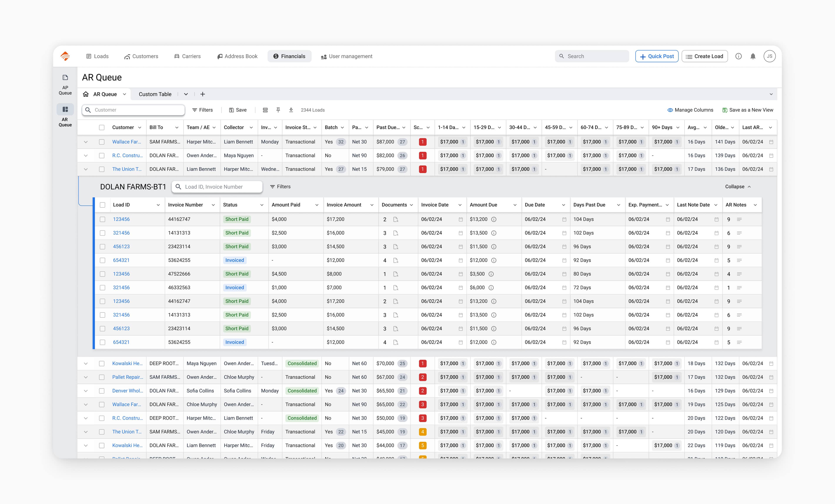Go to Address Book in top navigation
Image resolution: width=835 pixels, height=504 pixels.
click(x=237, y=56)
